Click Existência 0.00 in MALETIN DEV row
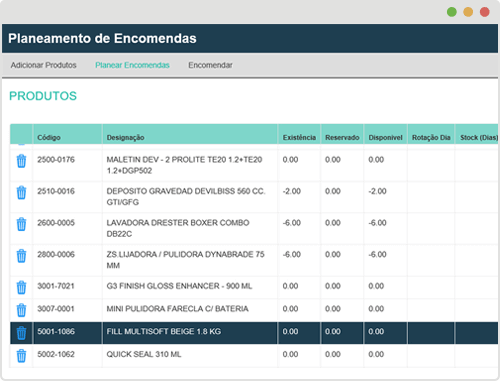500x381 pixels. coord(290,160)
